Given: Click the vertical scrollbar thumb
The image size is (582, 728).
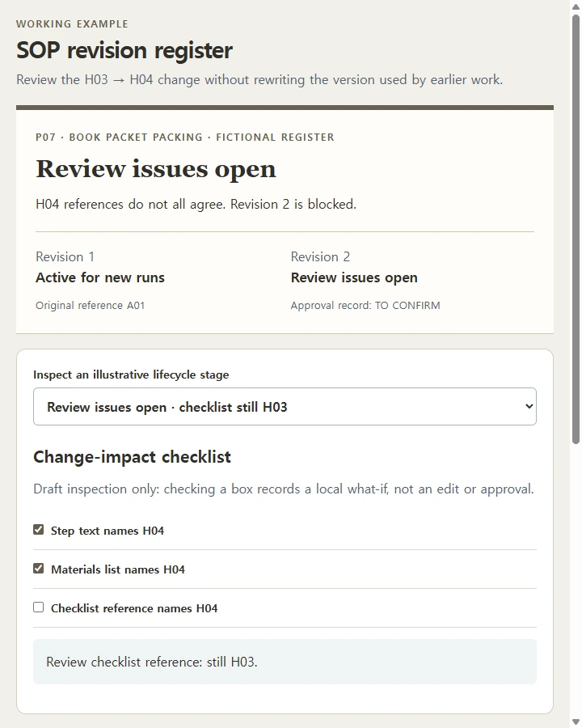Looking at the screenshot, I should [576, 230].
